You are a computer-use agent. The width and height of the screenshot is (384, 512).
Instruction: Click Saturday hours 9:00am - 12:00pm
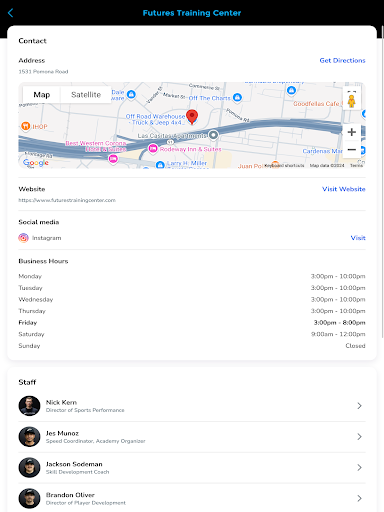click(x=338, y=334)
